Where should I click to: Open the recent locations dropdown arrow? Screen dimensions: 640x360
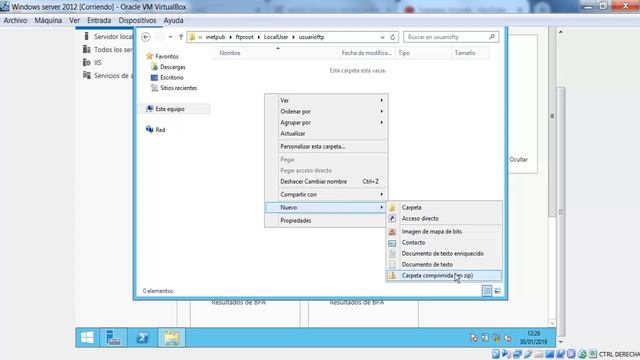tap(170, 37)
